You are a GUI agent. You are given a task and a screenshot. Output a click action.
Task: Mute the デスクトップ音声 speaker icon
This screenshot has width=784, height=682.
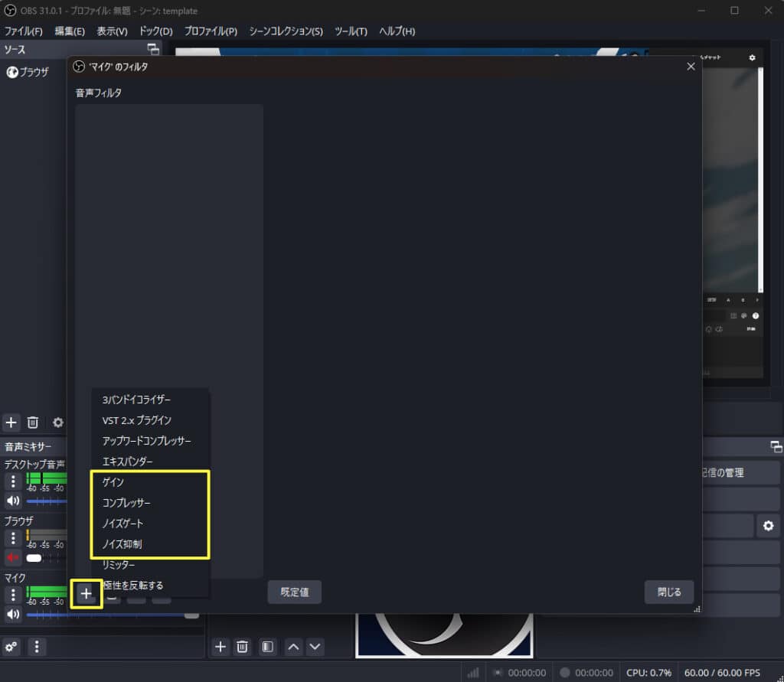point(13,501)
